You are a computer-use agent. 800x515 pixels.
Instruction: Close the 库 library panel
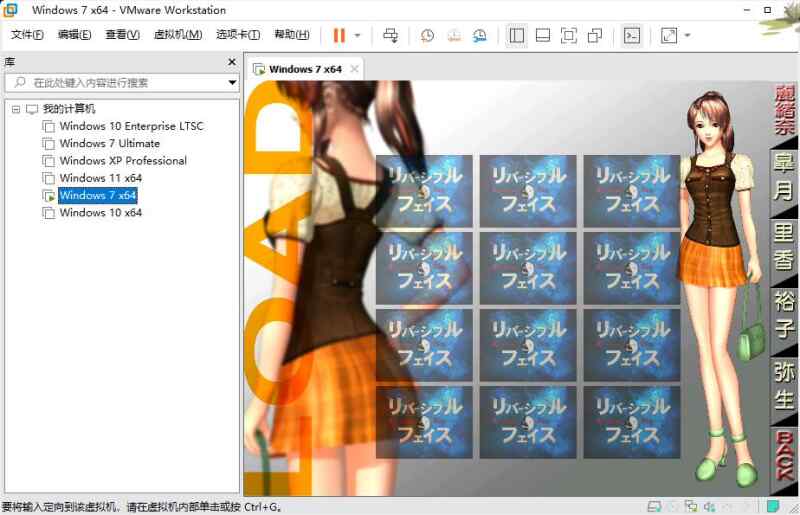[232, 62]
